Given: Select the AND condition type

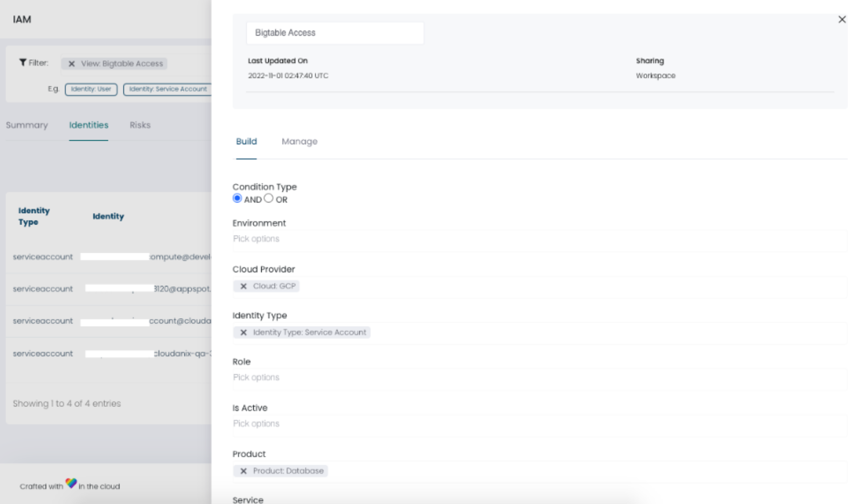Looking at the screenshot, I should click(237, 198).
